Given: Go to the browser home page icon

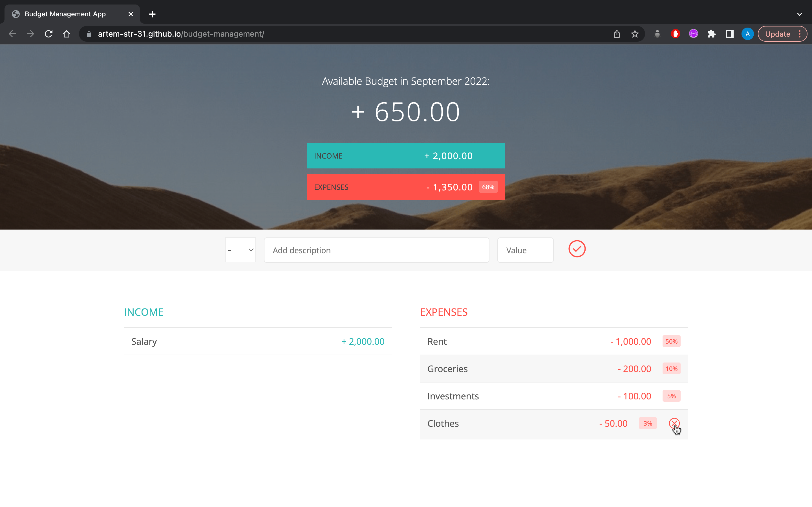Looking at the screenshot, I should click(67, 34).
